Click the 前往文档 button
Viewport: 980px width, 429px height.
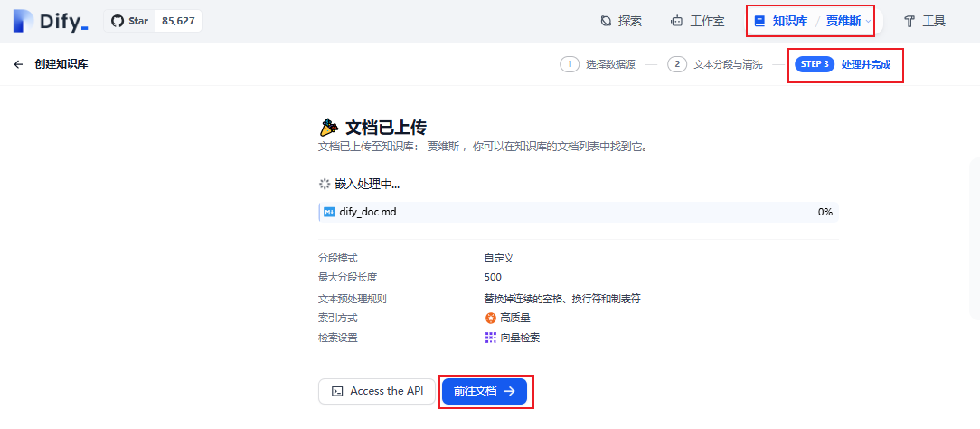coord(485,392)
